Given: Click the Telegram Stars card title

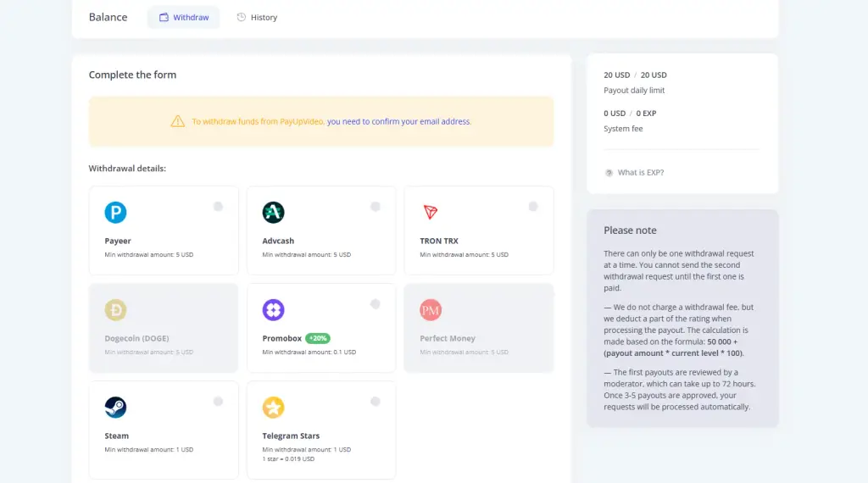Looking at the screenshot, I should point(291,436).
